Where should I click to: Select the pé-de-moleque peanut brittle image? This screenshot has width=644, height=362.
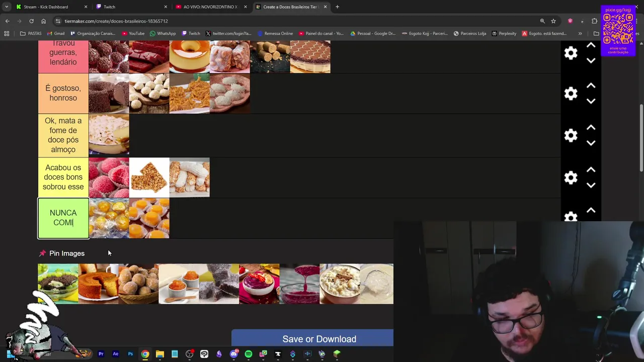click(149, 177)
